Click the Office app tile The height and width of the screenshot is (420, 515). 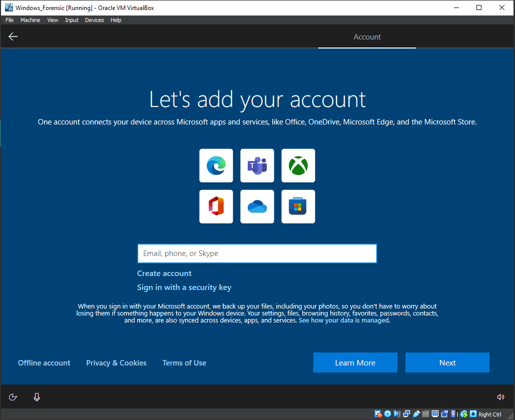pos(216,206)
